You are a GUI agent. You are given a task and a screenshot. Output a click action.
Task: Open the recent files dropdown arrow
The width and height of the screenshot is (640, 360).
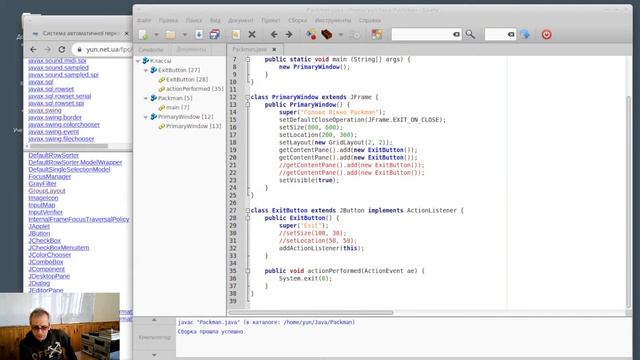[184, 35]
